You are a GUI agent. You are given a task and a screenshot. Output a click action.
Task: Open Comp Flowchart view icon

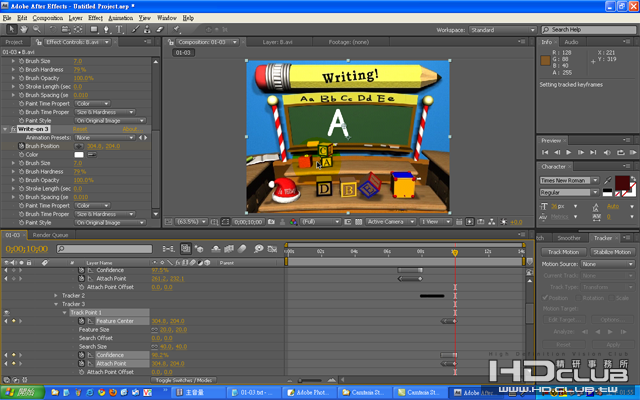(492, 222)
